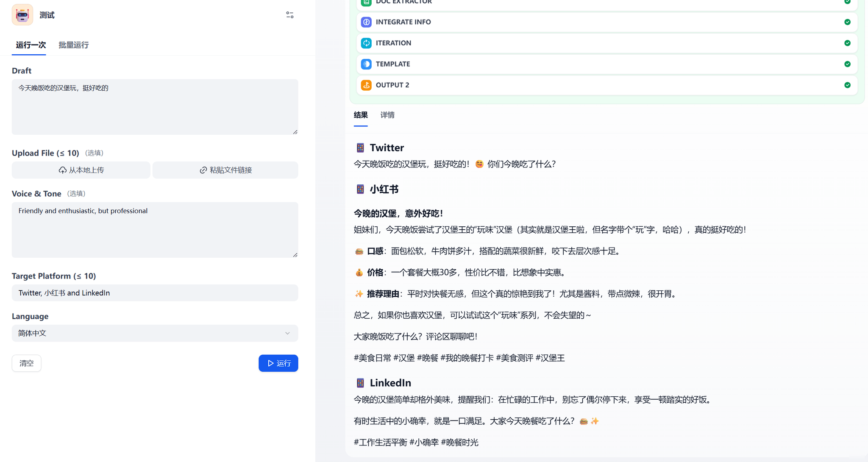Click the 粘贴文件链接 button
The height and width of the screenshot is (462, 868).
pos(225,170)
